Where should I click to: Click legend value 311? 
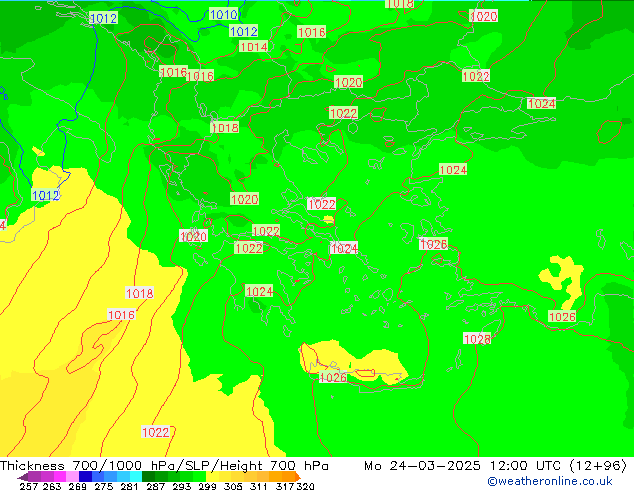coord(259,486)
